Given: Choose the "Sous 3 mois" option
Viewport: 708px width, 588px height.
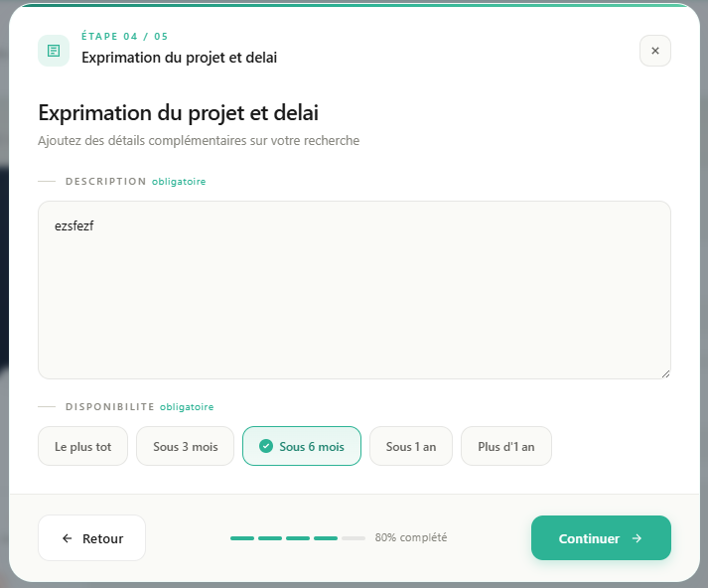Looking at the screenshot, I should pyautogui.click(x=185, y=447).
